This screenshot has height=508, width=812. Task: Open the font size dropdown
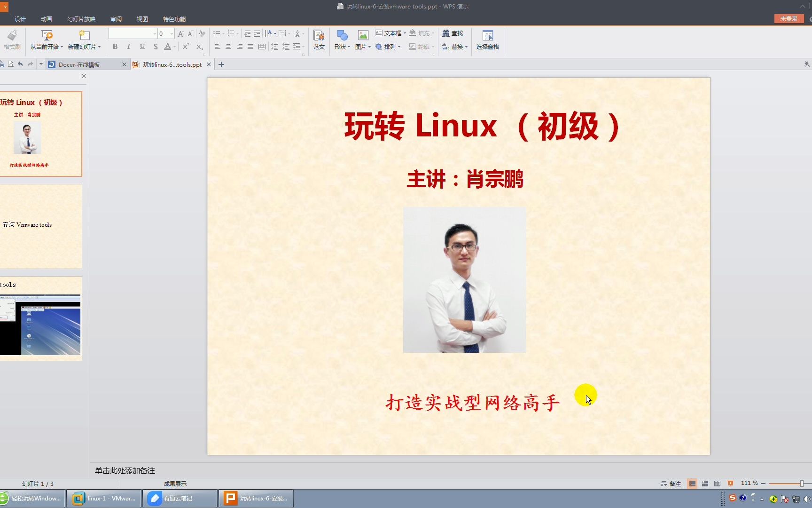(171, 33)
